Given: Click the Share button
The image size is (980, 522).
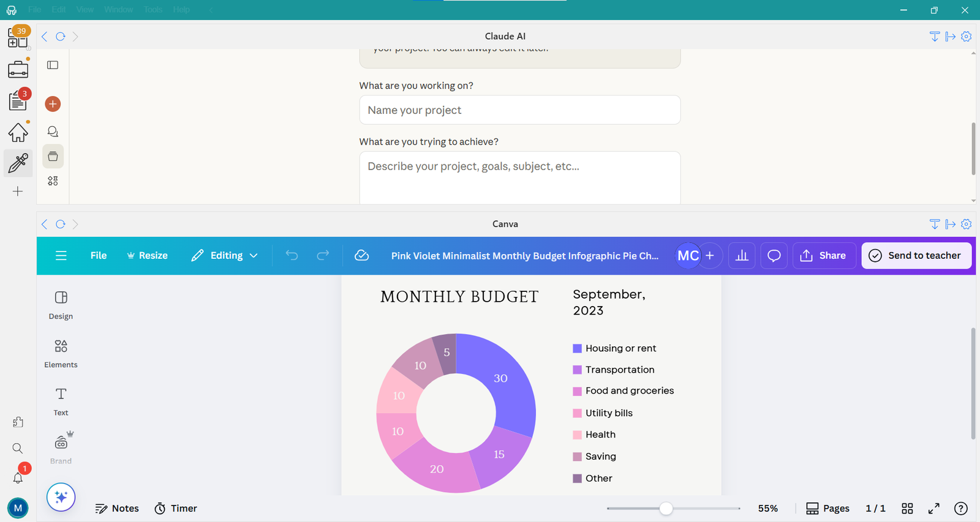Looking at the screenshot, I should 823,256.
